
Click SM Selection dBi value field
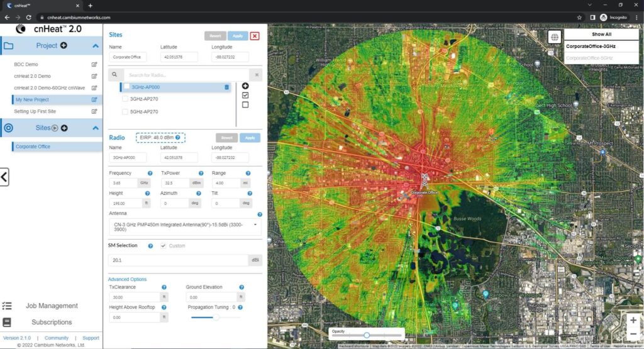178,260
